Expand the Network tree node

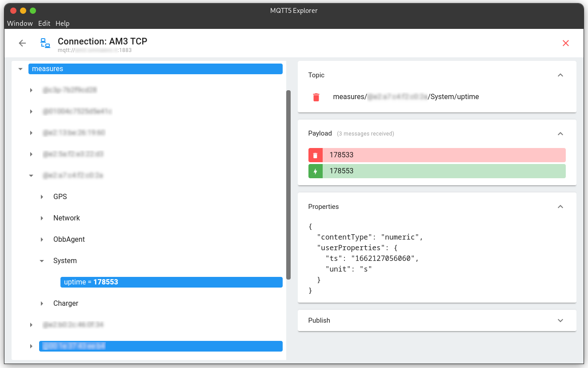[x=42, y=218]
